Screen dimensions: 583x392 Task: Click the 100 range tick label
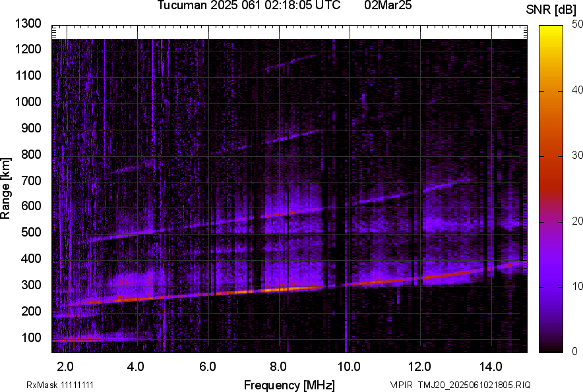click(x=31, y=338)
